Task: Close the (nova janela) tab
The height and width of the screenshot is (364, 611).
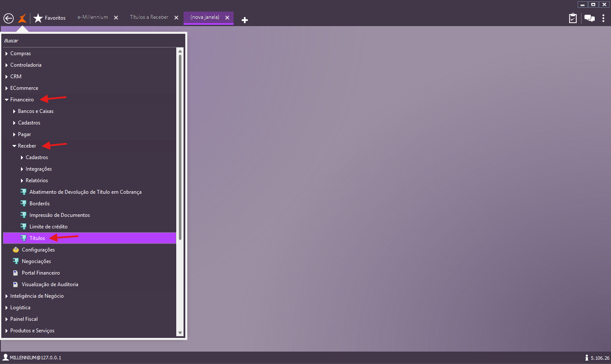Action: tap(227, 18)
